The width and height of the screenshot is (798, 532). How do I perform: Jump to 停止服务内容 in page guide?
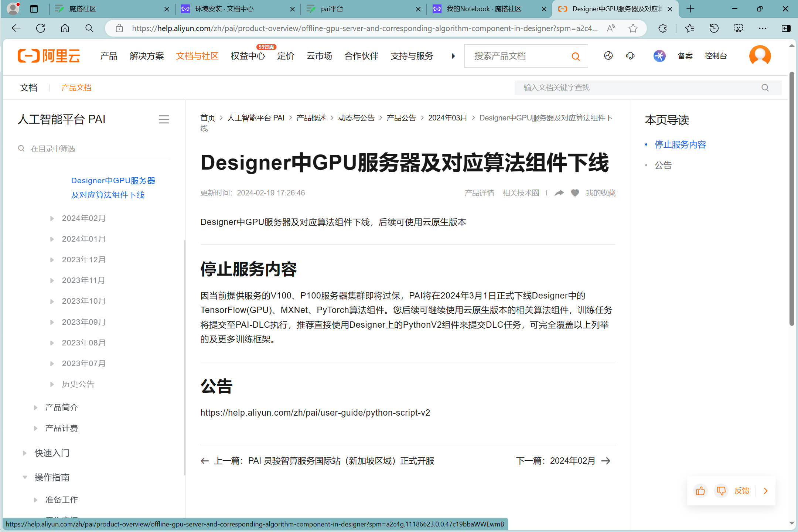680,144
